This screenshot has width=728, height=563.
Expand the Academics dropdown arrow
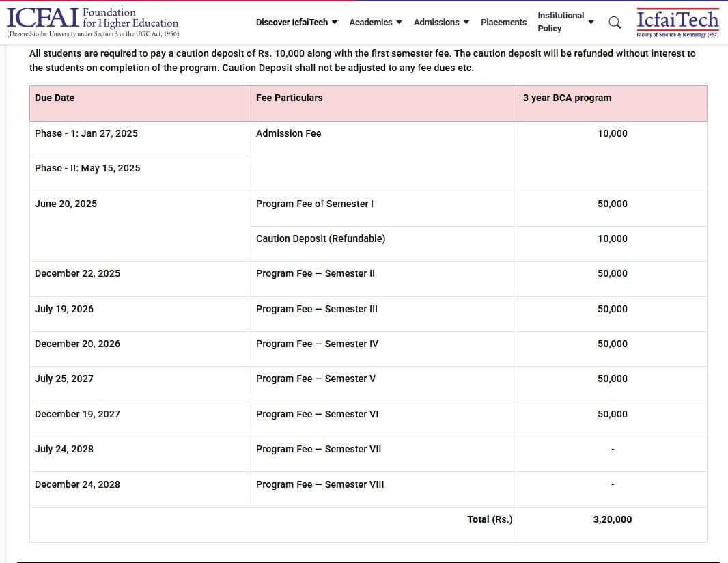pyautogui.click(x=399, y=23)
